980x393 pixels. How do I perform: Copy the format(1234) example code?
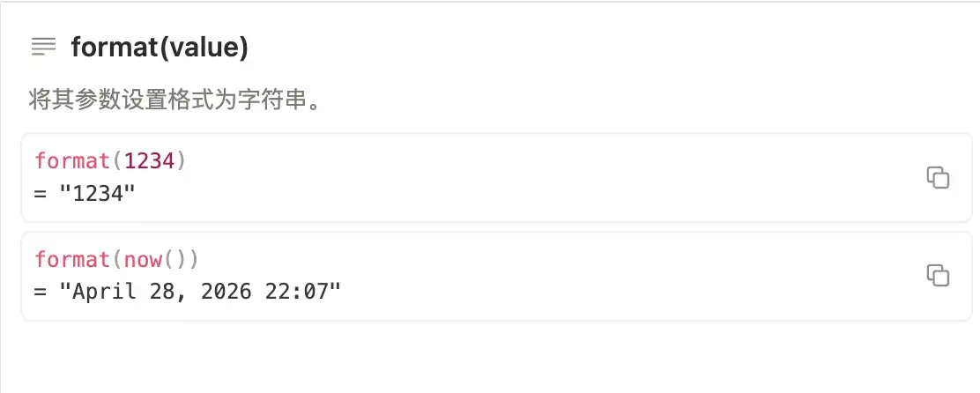pos(937,177)
